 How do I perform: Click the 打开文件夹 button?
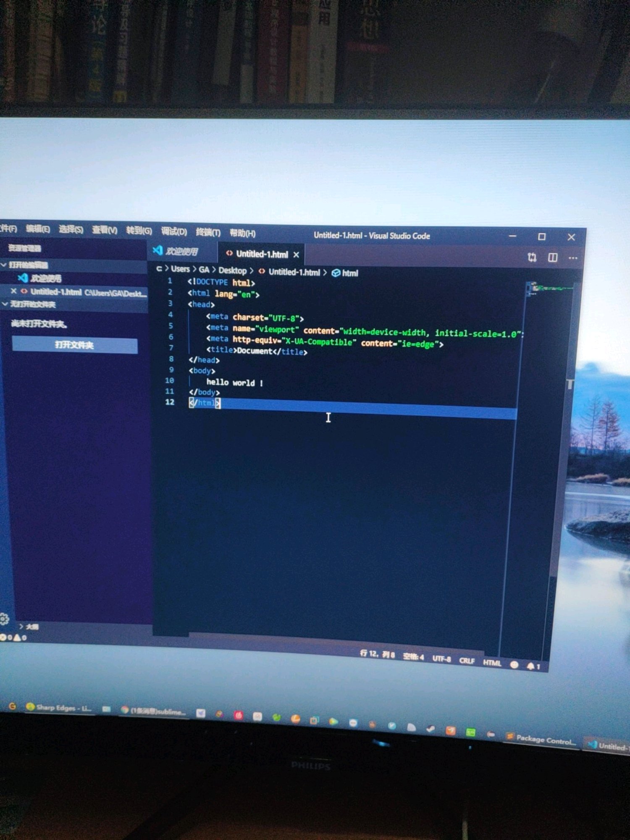pos(74,345)
